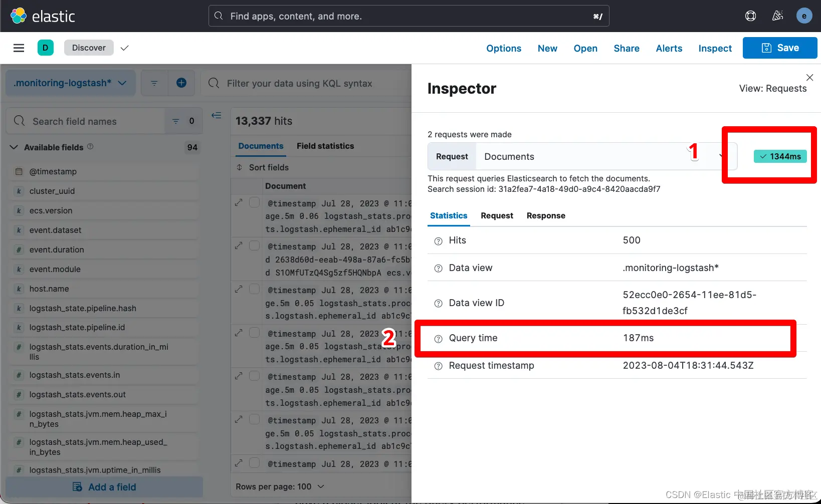Click the Hits help icon
821x504 pixels.
point(438,241)
